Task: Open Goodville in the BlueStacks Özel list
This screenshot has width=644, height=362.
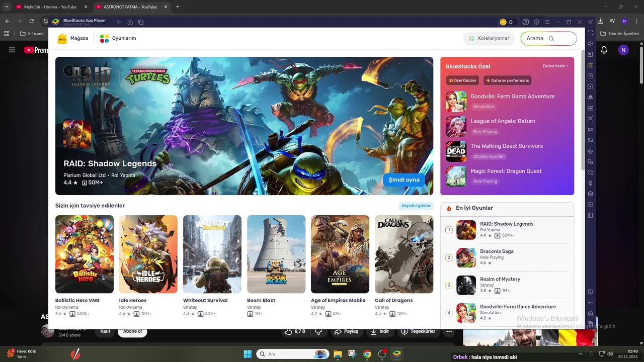Action: [507, 102]
